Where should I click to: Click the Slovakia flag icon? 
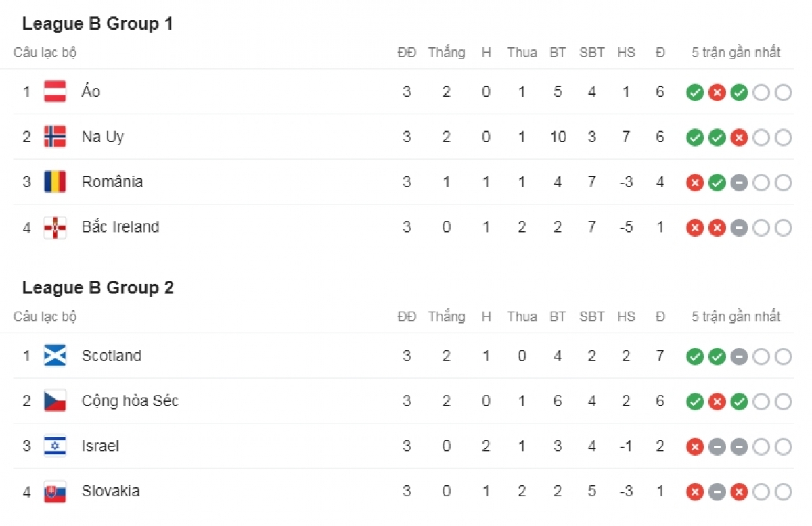55,492
